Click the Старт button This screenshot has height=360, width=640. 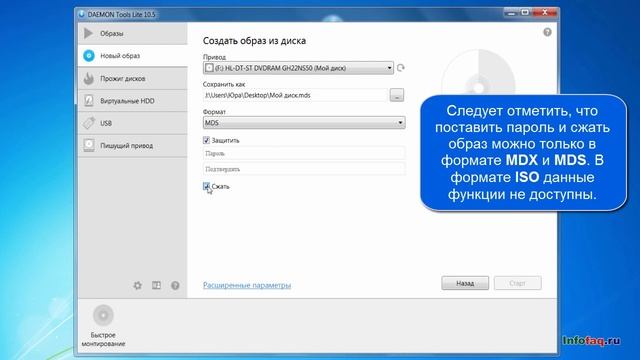click(x=518, y=283)
